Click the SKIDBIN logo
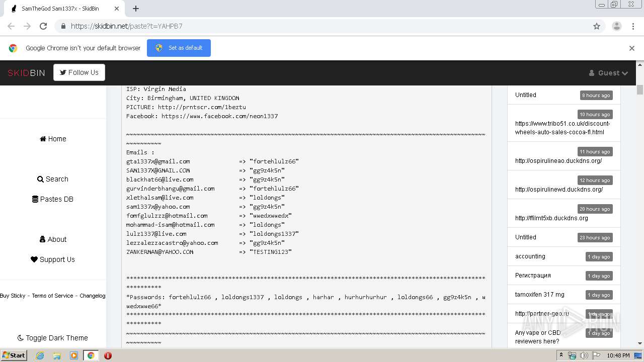Screen dimensions: 644x362 (x=26, y=73)
